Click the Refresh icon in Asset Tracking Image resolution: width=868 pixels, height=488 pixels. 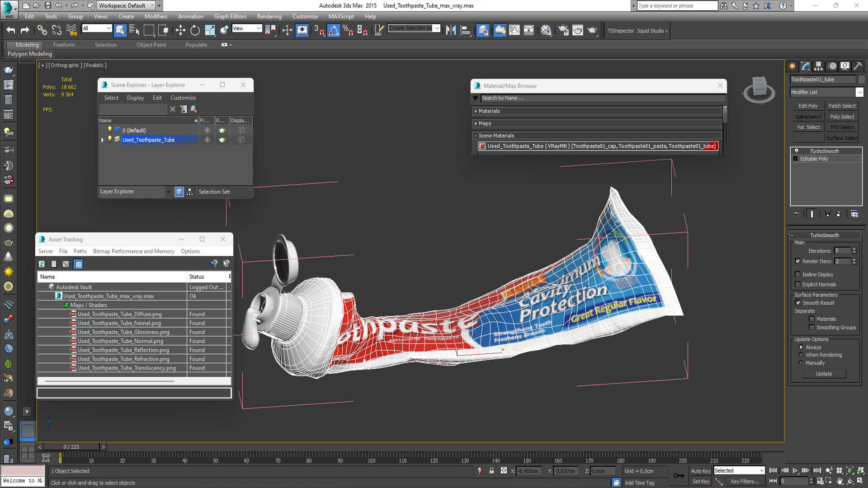point(42,264)
